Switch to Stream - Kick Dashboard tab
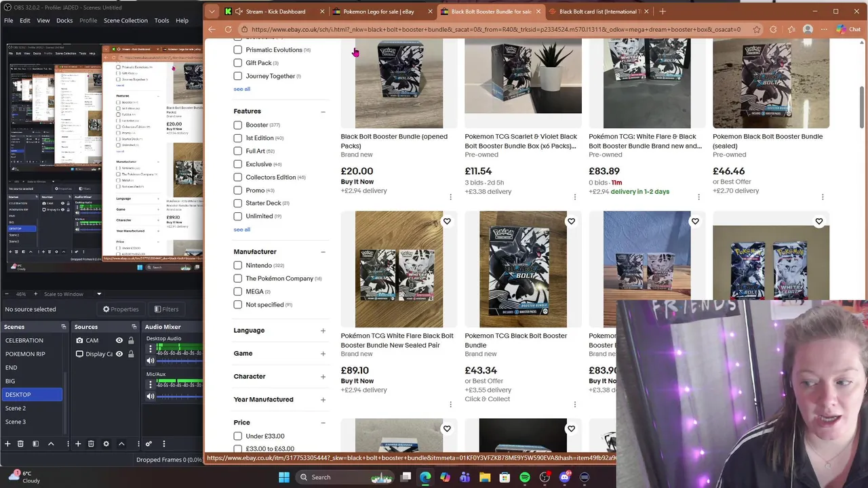The height and width of the screenshot is (488, 868). (x=275, y=12)
